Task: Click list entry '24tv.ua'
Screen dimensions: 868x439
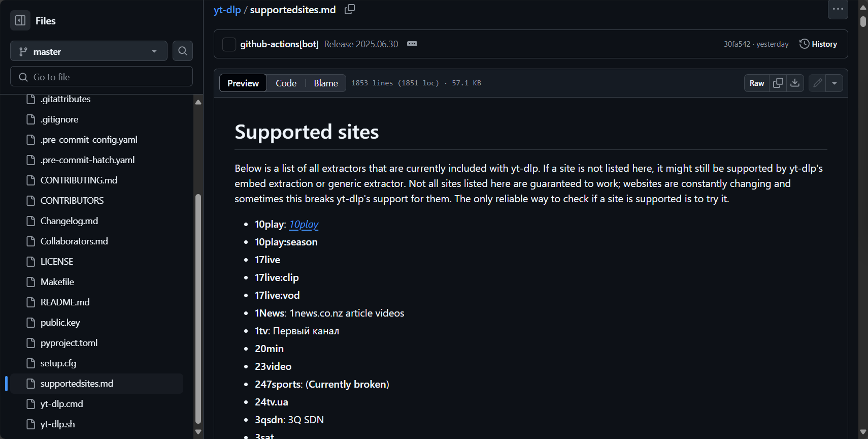Action: pos(272,402)
